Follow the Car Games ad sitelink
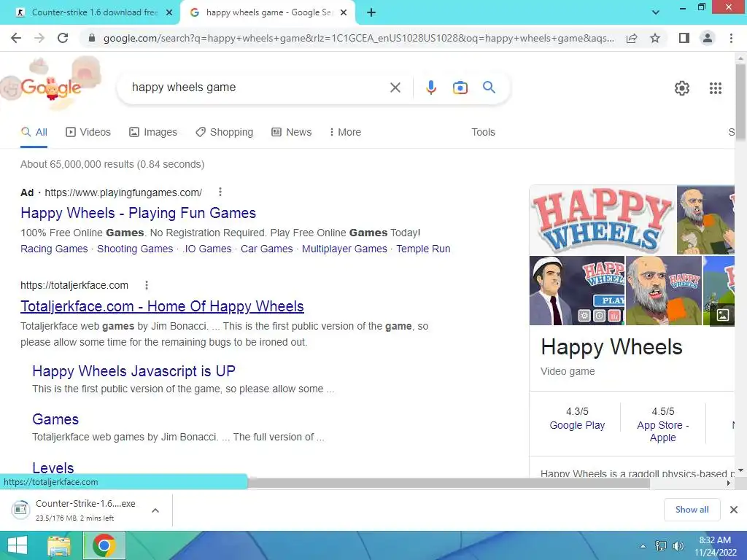The height and width of the screenshot is (560, 747). (x=267, y=249)
